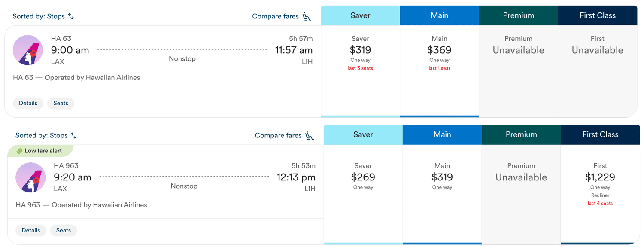Screen dimensions: 644x247
Task: Click the sort arrows icon beside the HA 63 flight's Stops
Action: coord(71,16)
